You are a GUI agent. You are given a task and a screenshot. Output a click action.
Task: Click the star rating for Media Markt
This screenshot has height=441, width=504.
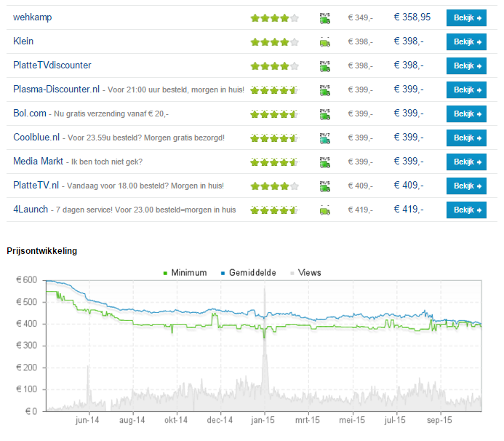(x=274, y=162)
